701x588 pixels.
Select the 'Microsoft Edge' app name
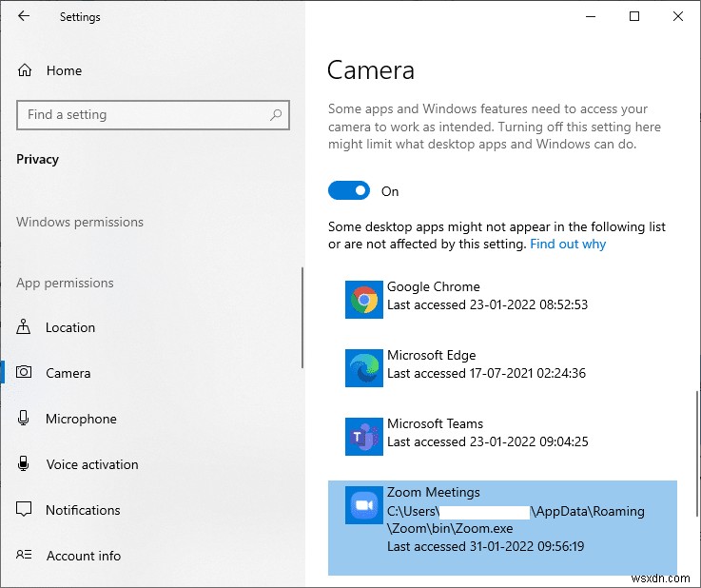click(x=432, y=355)
